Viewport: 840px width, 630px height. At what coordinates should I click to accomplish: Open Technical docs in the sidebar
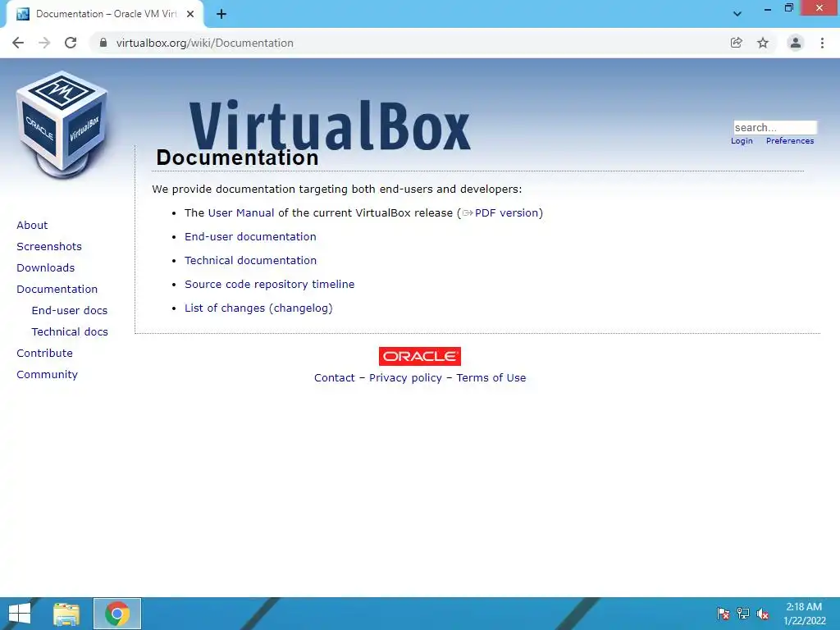pyautogui.click(x=70, y=332)
